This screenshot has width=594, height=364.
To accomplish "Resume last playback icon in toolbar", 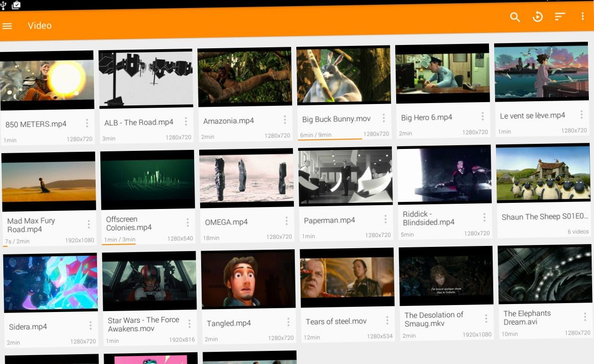I will coord(537,17).
